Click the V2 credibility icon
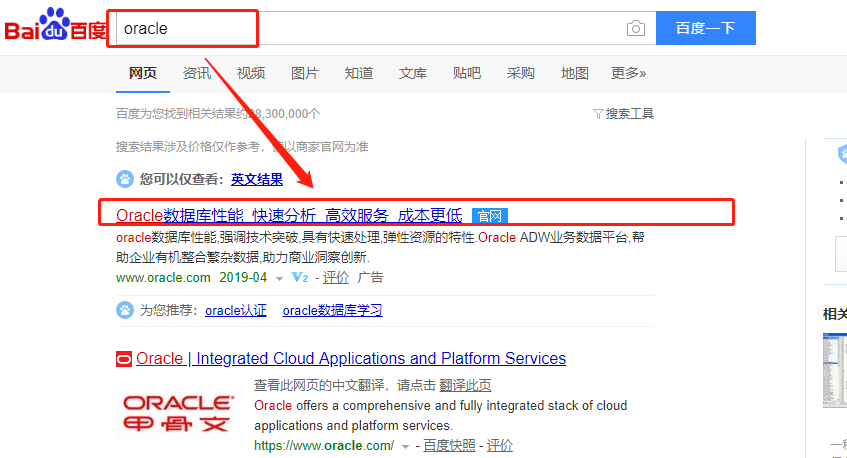 pos(300,278)
